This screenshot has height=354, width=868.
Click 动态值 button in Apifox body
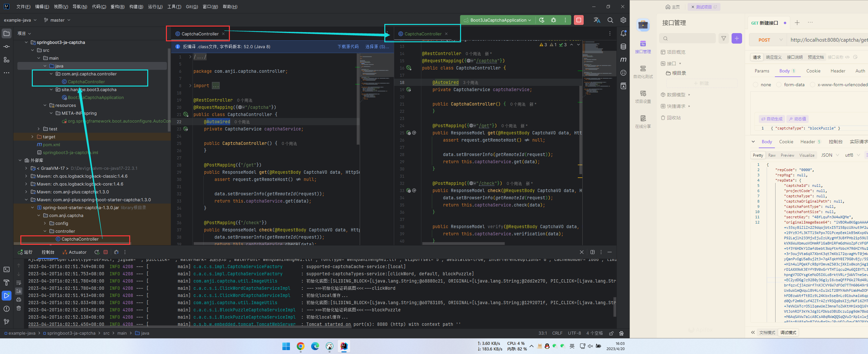pos(797,119)
